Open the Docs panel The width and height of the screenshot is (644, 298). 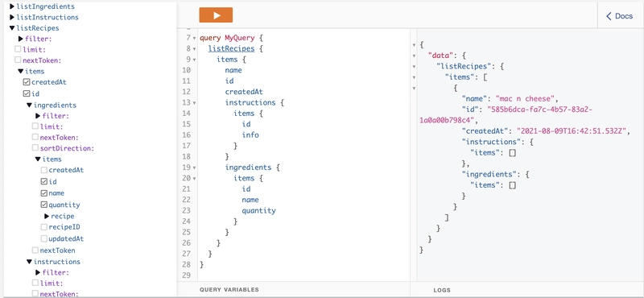click(620, 16)
